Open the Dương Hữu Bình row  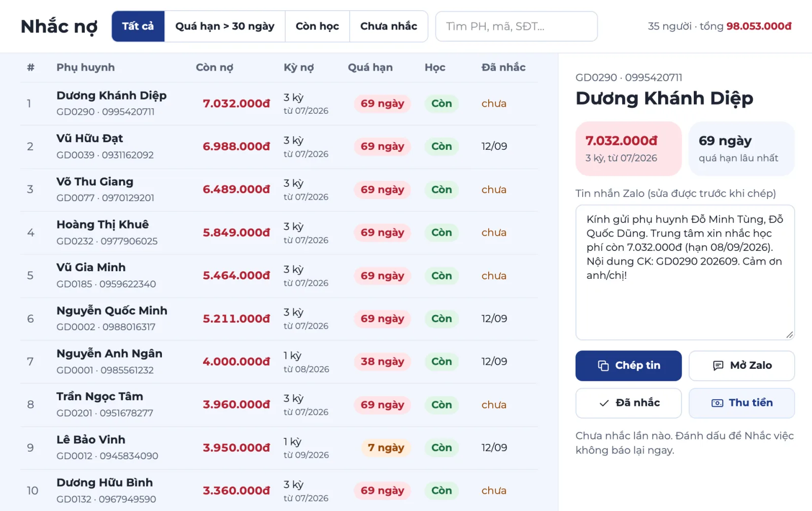pyautogui.click(x=279, y=490)
